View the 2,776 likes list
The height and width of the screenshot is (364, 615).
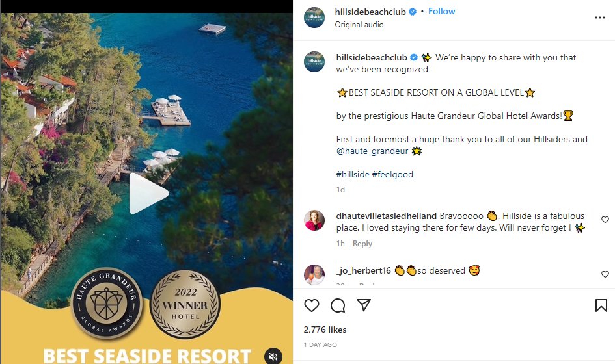pos(325,330)
